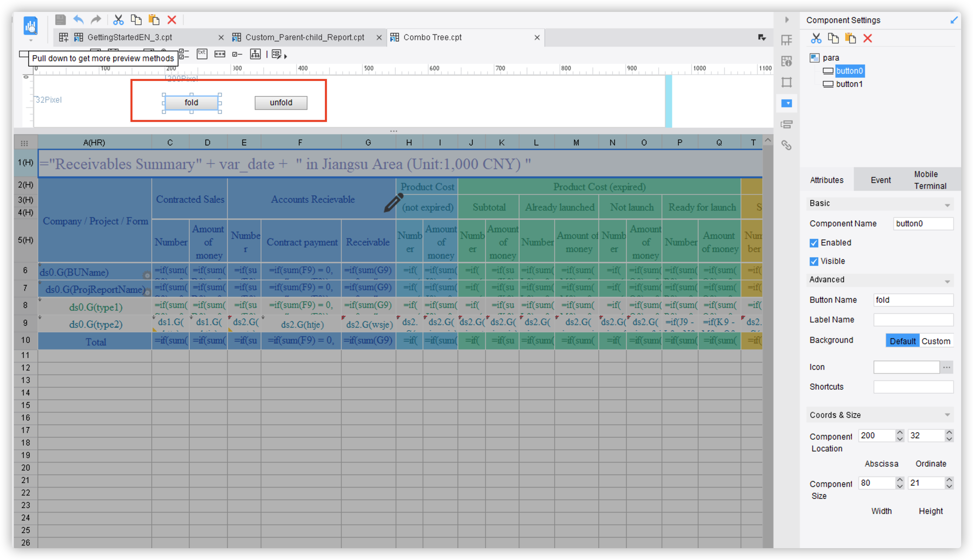Uncheck the Visible checkbox
Image resolution: width=973 pixels, height=560 pixels.
[x=814, y=261]
